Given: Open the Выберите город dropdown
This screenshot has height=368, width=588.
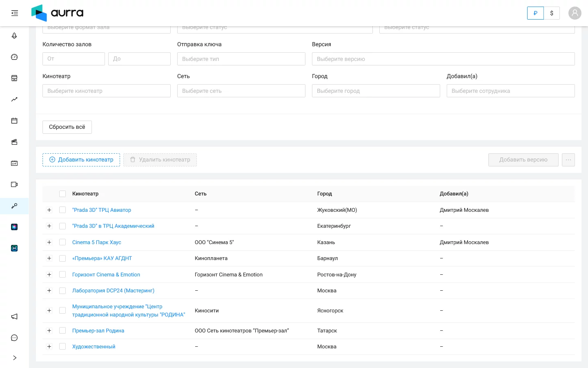Looking at the screenshot, I should click(x=376, y=91).
